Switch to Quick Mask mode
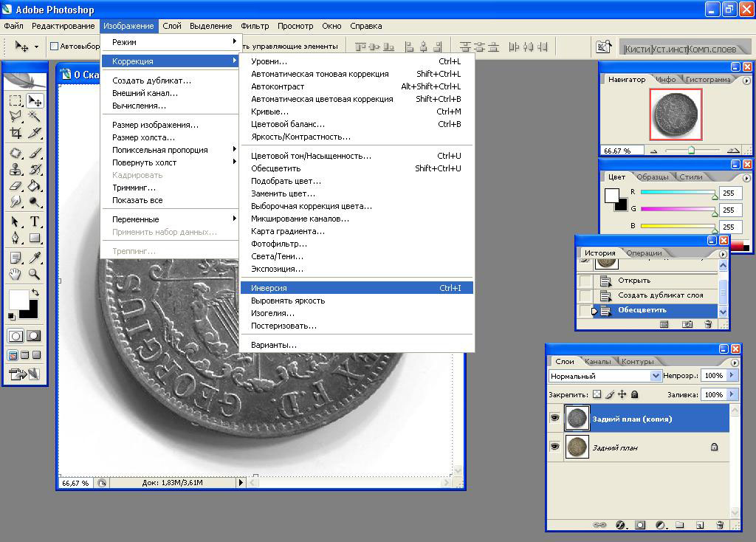The image size is (756, 542). (34, 336)
